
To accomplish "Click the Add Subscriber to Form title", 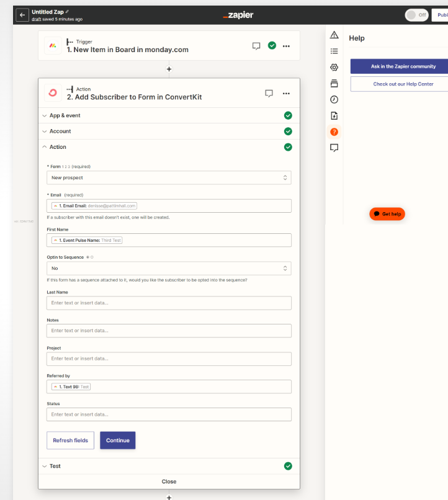I will pyautogui.click(x=134, y=97).
